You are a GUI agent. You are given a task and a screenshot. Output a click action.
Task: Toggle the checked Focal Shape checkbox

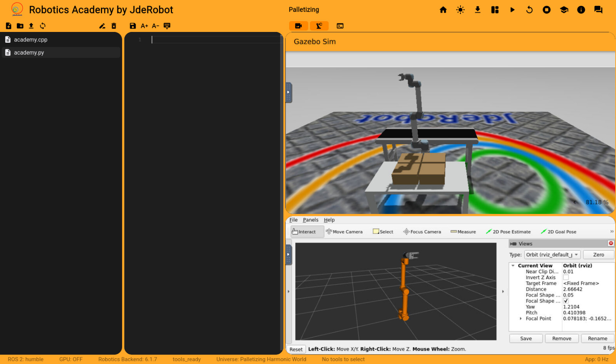click(x=566, y=301)
